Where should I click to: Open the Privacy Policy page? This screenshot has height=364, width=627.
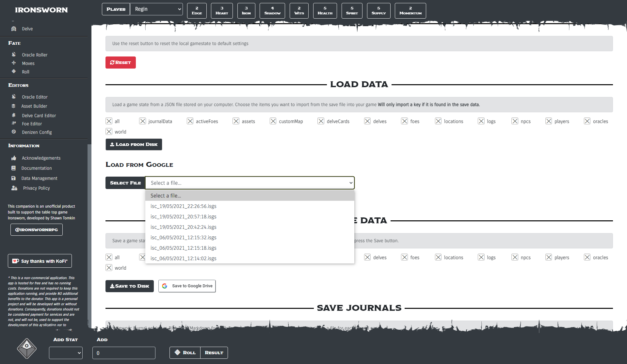click(37, 188)
